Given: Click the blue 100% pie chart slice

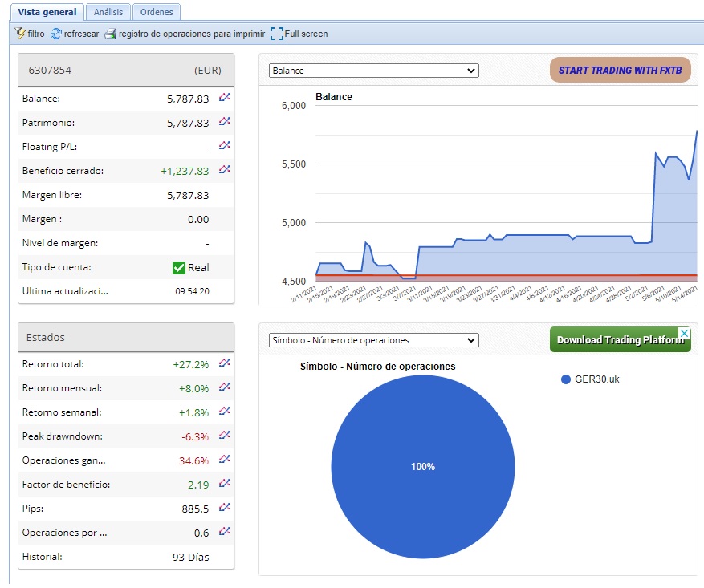Looking at the screenshot, I should tap(422, 466).
